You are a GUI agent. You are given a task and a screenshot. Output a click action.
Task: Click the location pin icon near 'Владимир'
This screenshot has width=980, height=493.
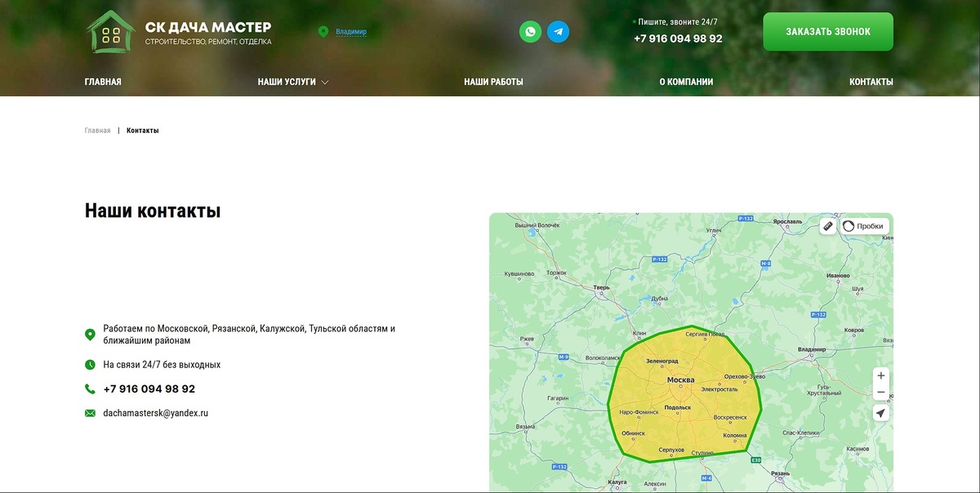click(x=323, y=32)
